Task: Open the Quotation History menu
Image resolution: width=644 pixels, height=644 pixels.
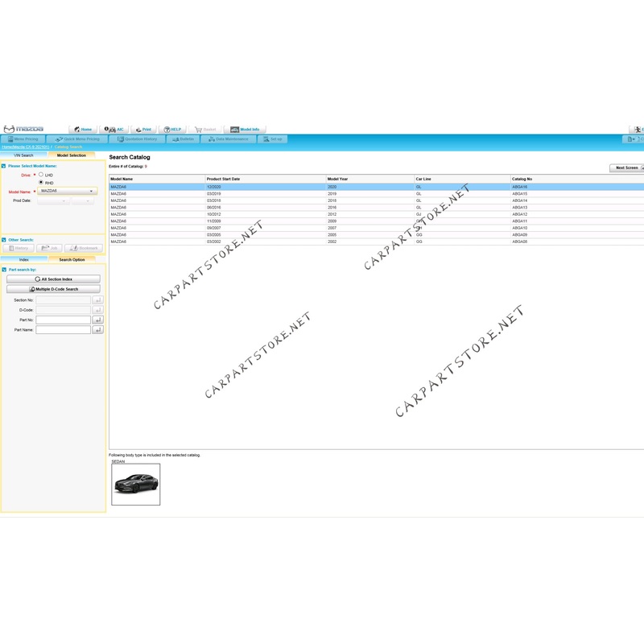Action: click(137, 139)
